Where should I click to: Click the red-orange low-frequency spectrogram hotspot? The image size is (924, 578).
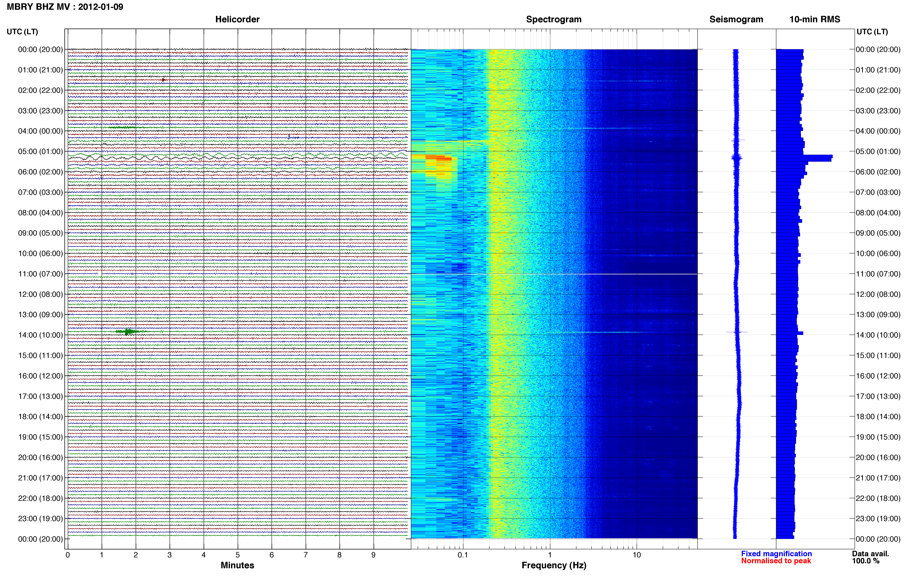click(439, 158)
